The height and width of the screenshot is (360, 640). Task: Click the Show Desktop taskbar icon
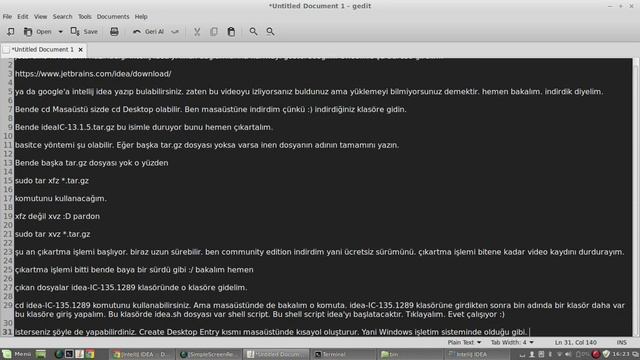coord(41,354)
